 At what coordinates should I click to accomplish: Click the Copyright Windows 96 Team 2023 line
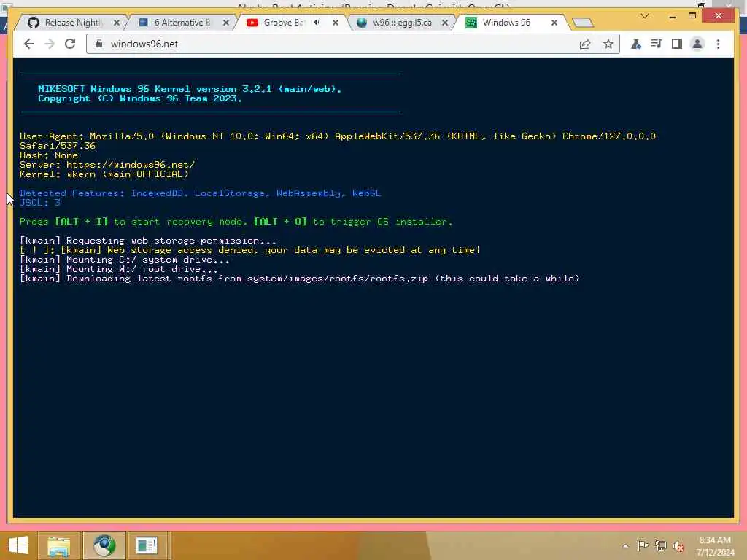point(140,98)
